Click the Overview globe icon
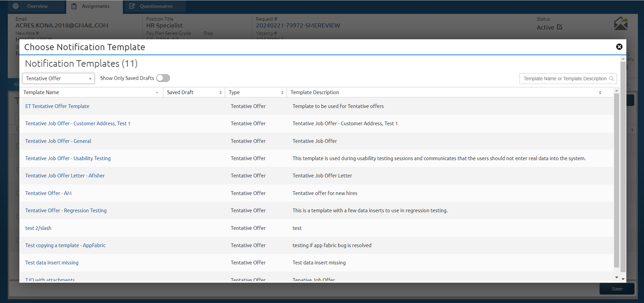Viewport: 644px width, 303px height. click(x=16, y=6)
